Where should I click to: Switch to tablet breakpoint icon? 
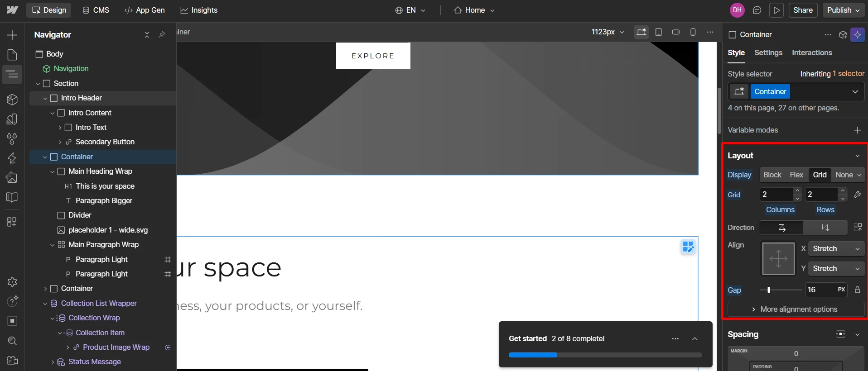coord(659,32)
